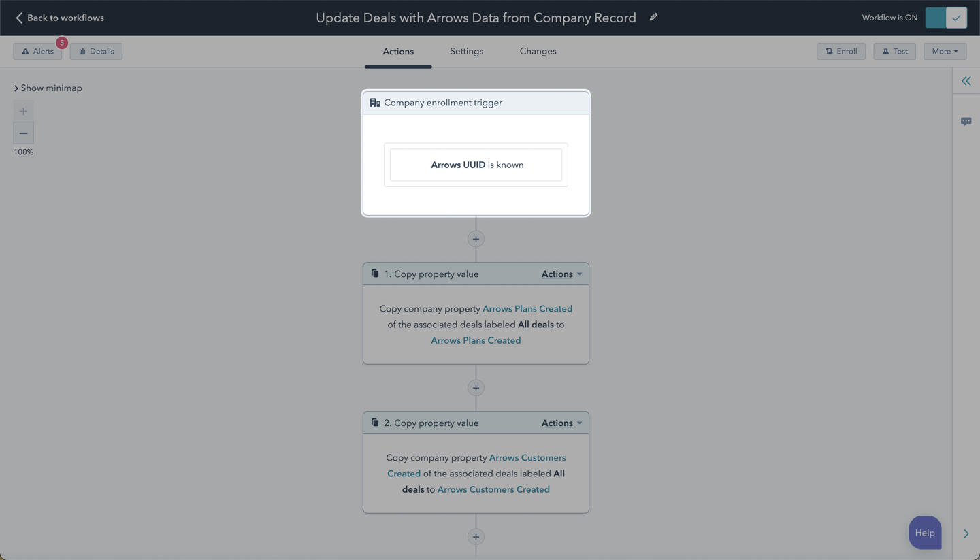Screen dimensions: 980x560
Task: Zoom out with the minus button
Action: pyautogui.click(x=23, y=133)
